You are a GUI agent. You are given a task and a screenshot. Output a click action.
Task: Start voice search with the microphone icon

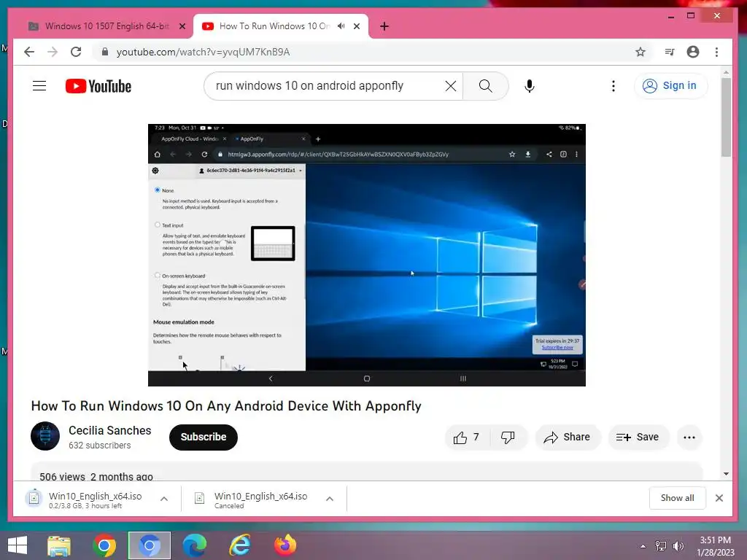[x=529, y=86]
